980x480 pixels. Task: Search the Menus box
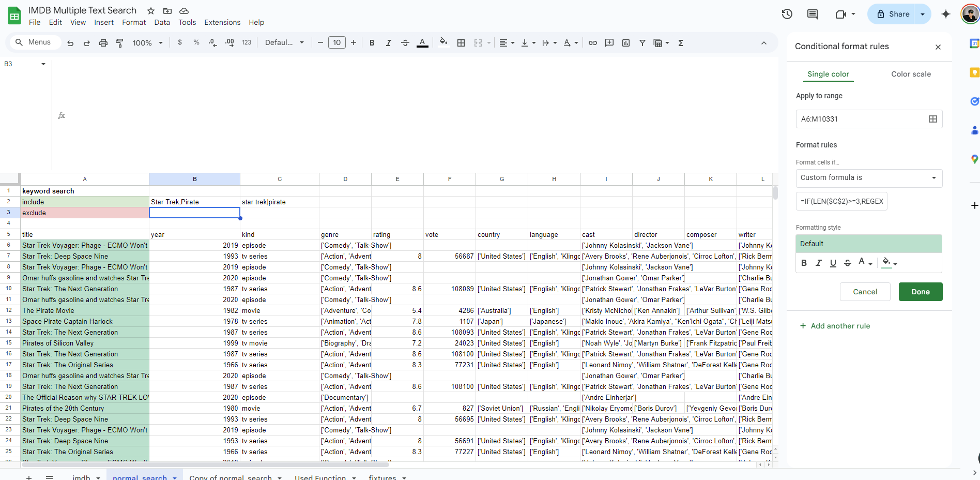[35, 42]
